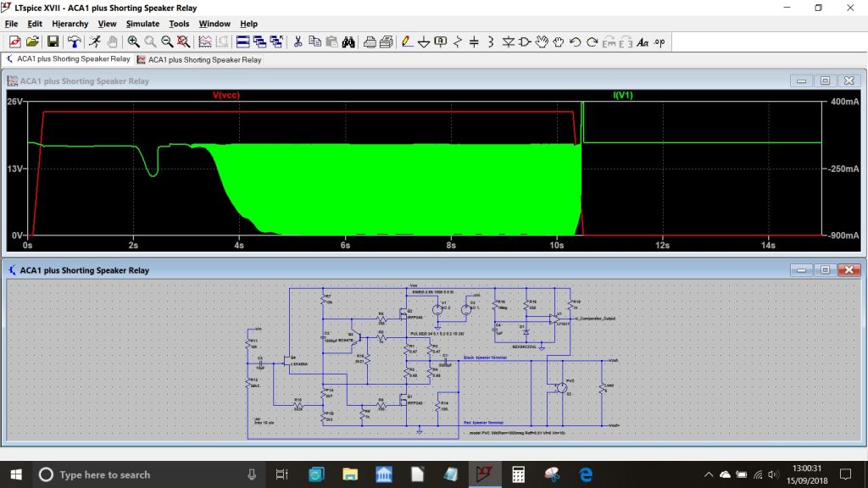
Task: Open Find with the binoculars icon
Action: [x=348, y=42]
